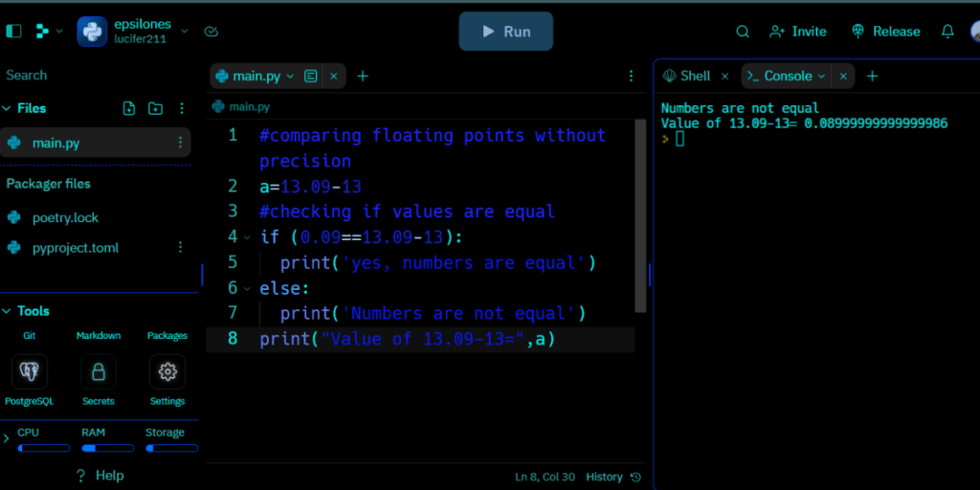Image resolution: width=980 pixels, height=490 pixels.
Task: Click the editor vertical scrollbar
Action: 640,215
